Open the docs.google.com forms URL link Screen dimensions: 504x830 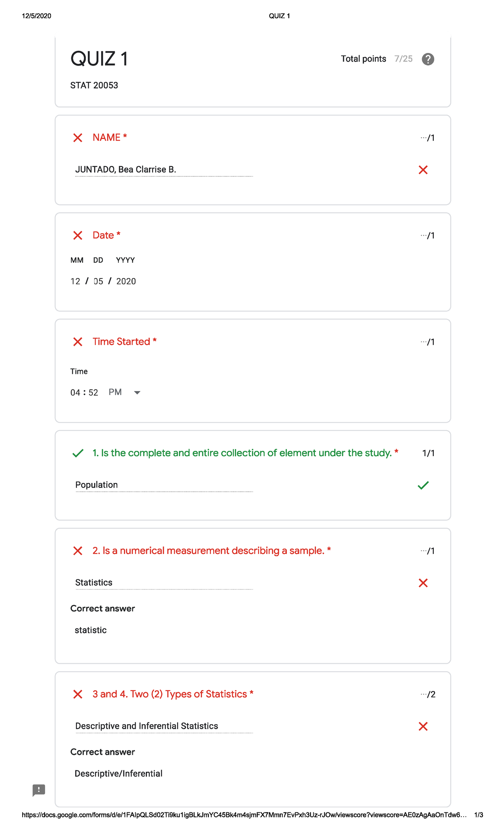[244, 815]
